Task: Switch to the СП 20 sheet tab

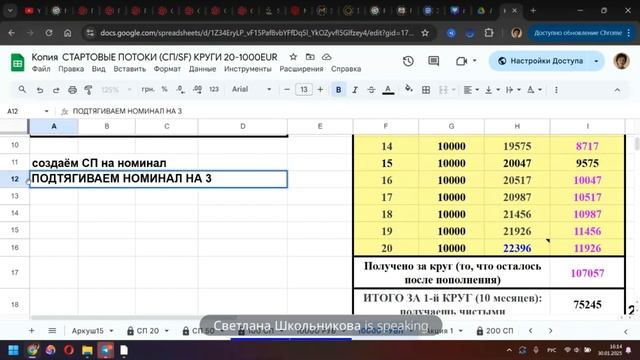Action: 147,331
